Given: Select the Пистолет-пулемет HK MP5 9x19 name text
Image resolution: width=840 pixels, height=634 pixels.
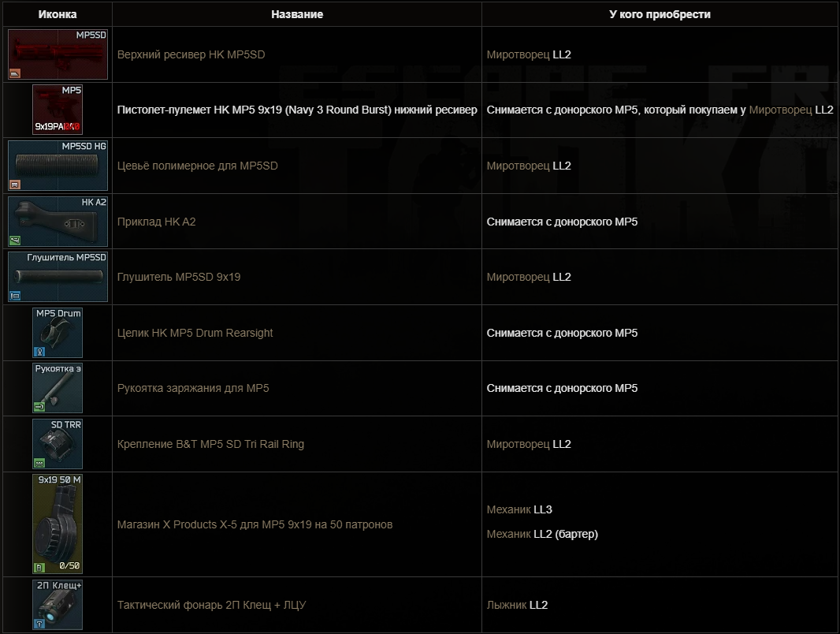Looking at the screenshot, I should coord(297,110).
